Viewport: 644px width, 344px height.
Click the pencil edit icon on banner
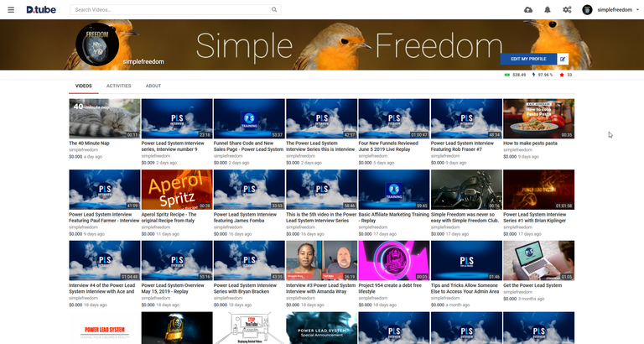563,59
